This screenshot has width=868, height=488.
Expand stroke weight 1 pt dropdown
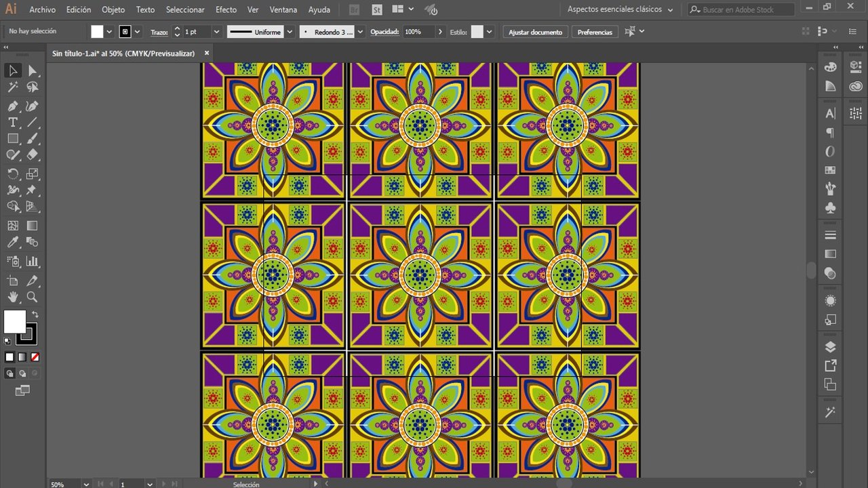pyautogui.click(x=216, y=32)
